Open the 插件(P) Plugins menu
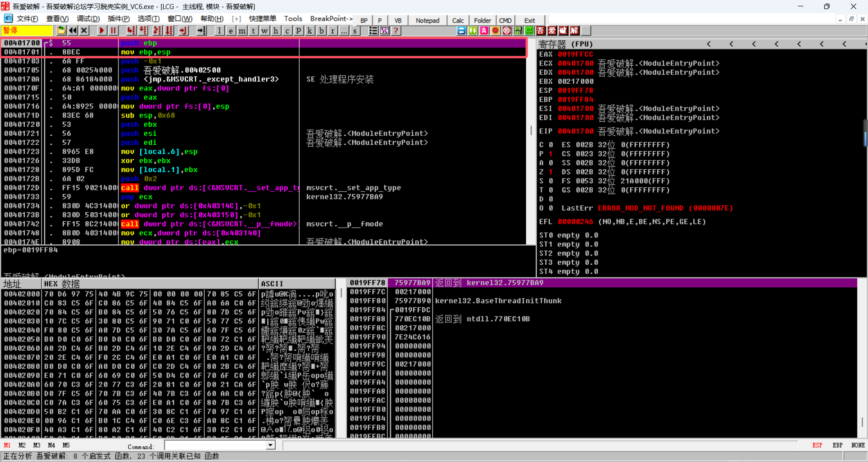 click(x=118, y=19)
